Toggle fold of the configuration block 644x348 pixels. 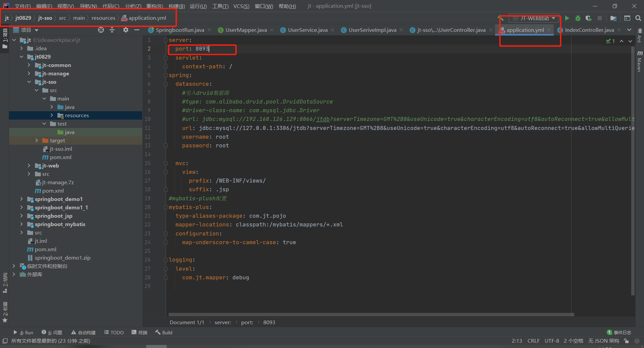(x=166, y=234)
